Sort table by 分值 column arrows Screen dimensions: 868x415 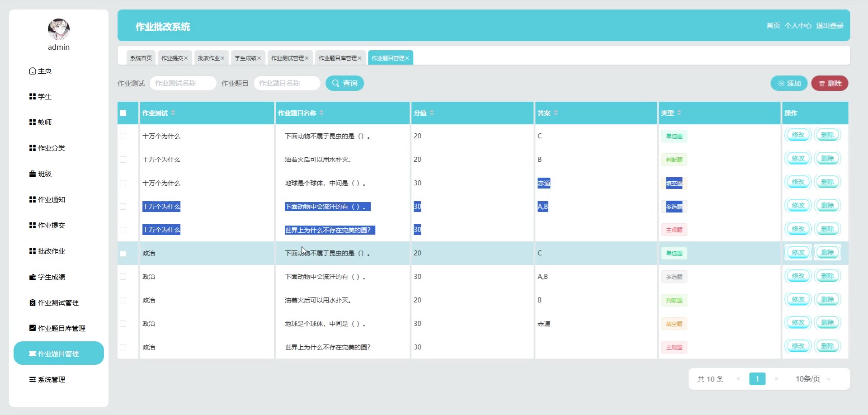pyautogui.click(x=432, y=113)
